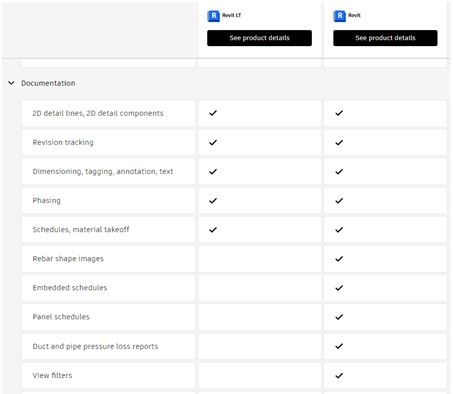453x394 pixels.
Task: Click Revit checkmark for Embedded schedules
Action: click(339, 288)
